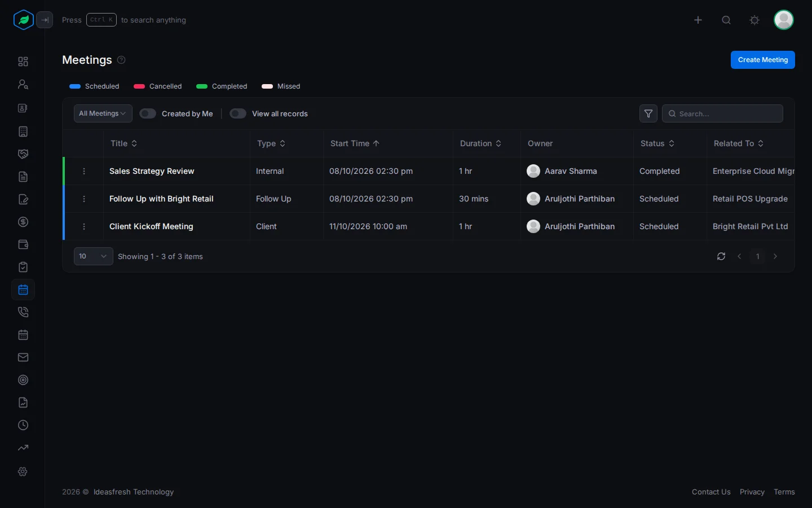Click the blue Scheduled legend swatch

75,86
